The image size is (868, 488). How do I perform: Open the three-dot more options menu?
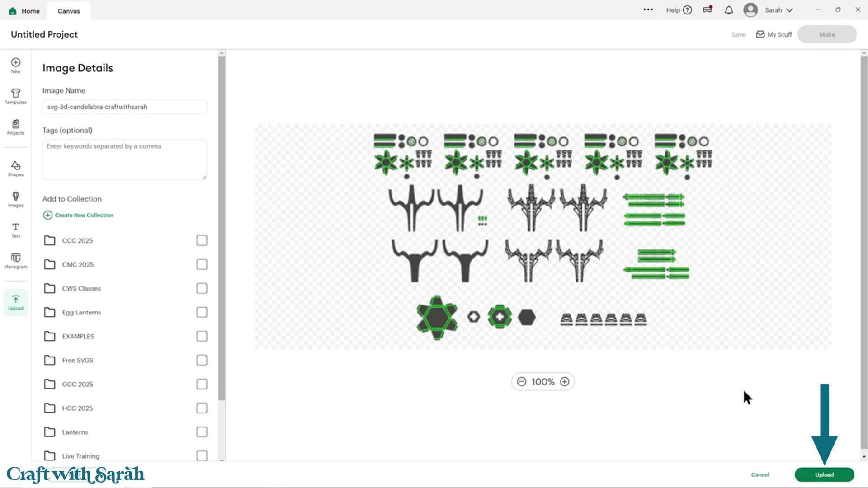(x=648, y=9)
